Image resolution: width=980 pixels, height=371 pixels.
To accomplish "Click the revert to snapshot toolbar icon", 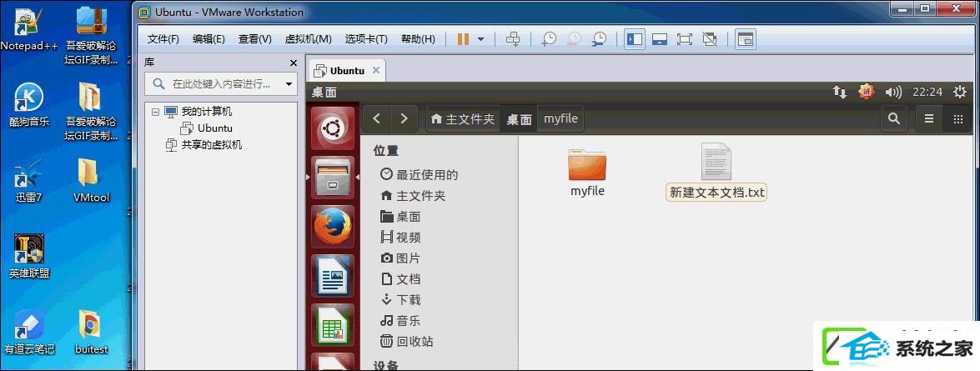I will [x=574, y=39].
